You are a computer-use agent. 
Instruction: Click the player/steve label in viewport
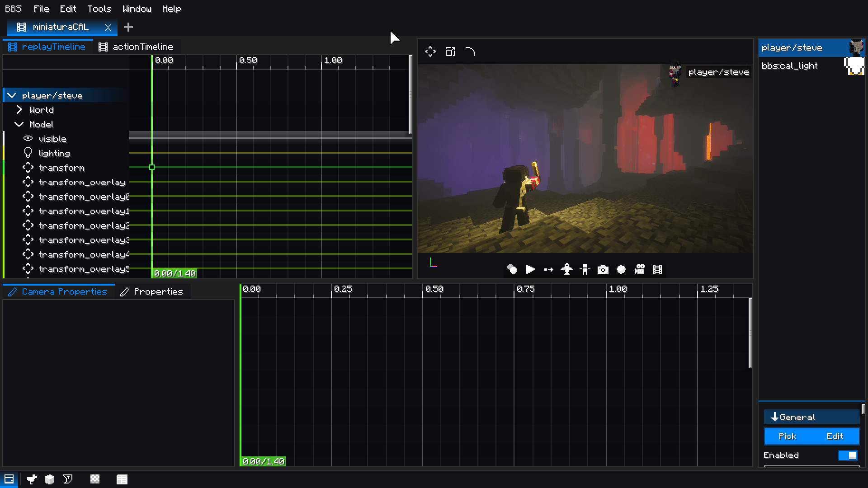pyautogui.click(x=718, y=72)
